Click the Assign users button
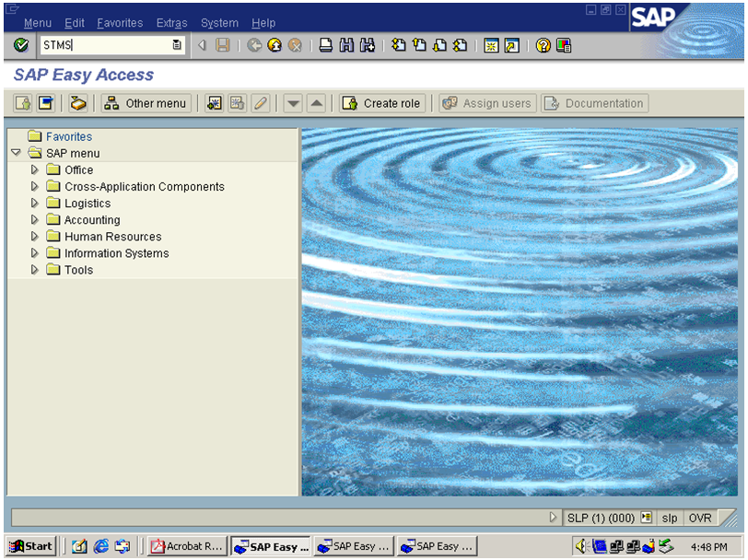This screenshot has height=560, width=748. 487,103
